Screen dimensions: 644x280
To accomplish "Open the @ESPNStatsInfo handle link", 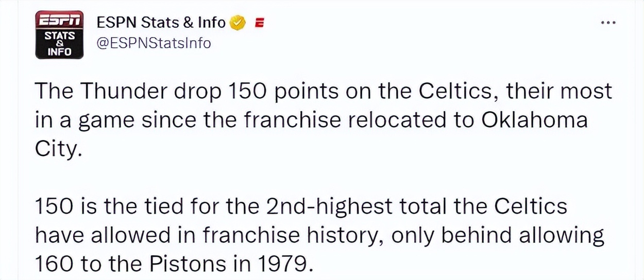I will click(154, 43).
